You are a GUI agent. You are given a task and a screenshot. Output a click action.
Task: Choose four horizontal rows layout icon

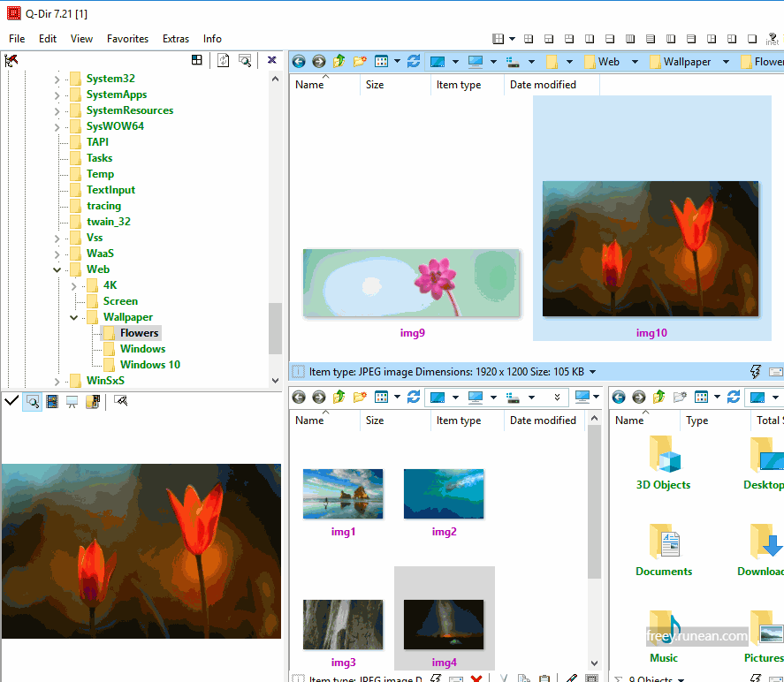pyautogui.click(x=651, y=39)
